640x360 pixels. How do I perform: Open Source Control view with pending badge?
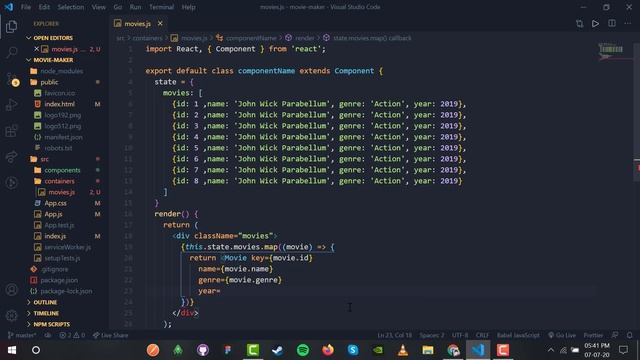coord(11,79)
